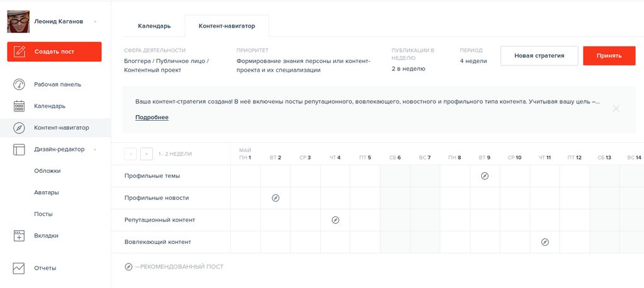Expand the user menu arrow beside Леонид Каганов
The height and width of the screenshot is (288, 644).
pyautogui.click(x=96, y=22)
